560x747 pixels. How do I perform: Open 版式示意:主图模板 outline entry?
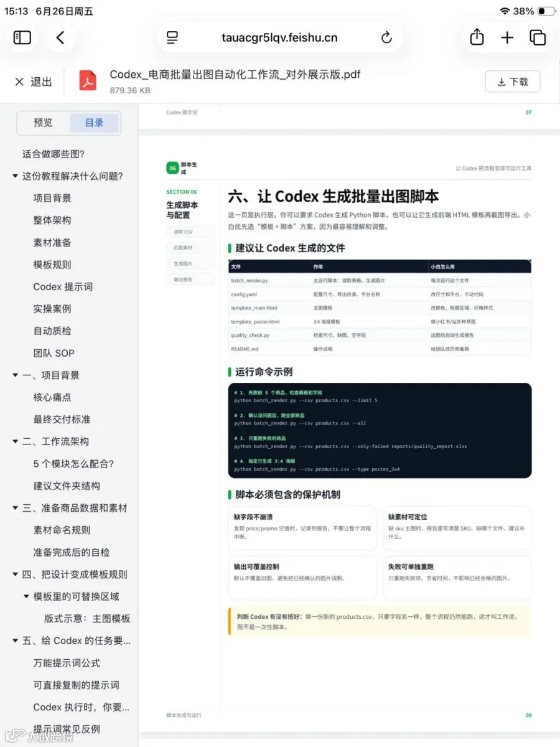point(87,619)
